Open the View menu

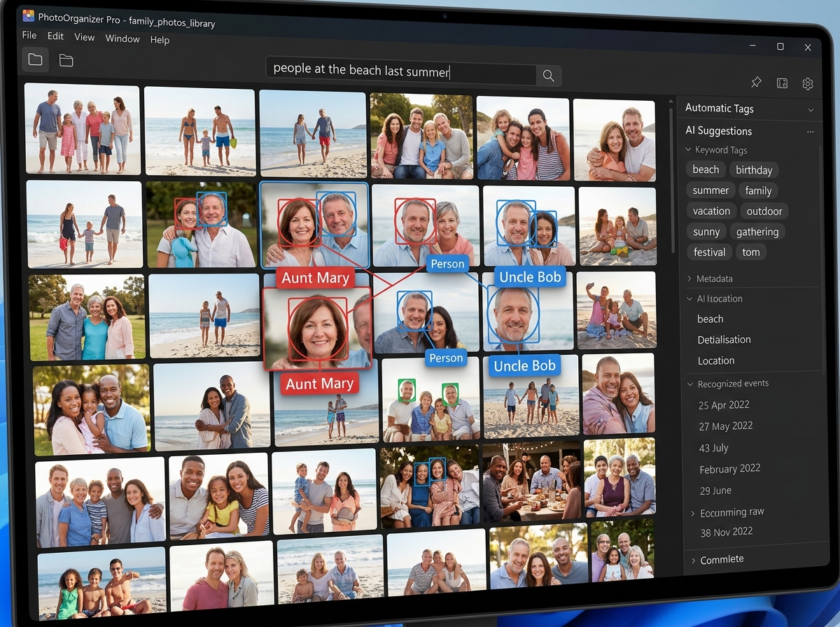[84, 37]
